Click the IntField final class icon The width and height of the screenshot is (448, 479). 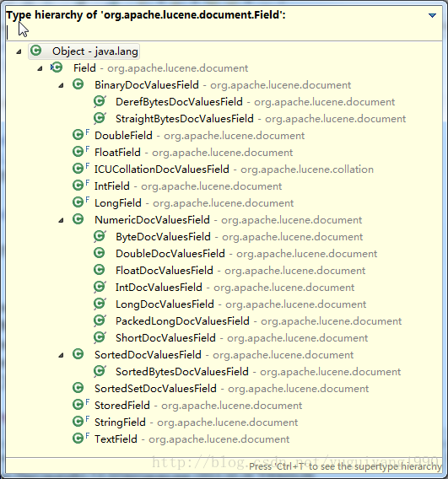[81, 186]
